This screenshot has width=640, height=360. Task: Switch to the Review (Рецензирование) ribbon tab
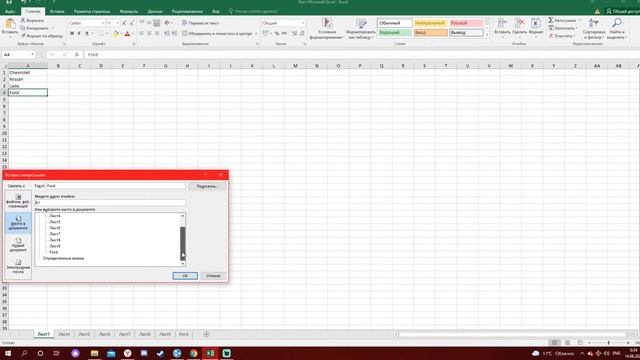187,11
